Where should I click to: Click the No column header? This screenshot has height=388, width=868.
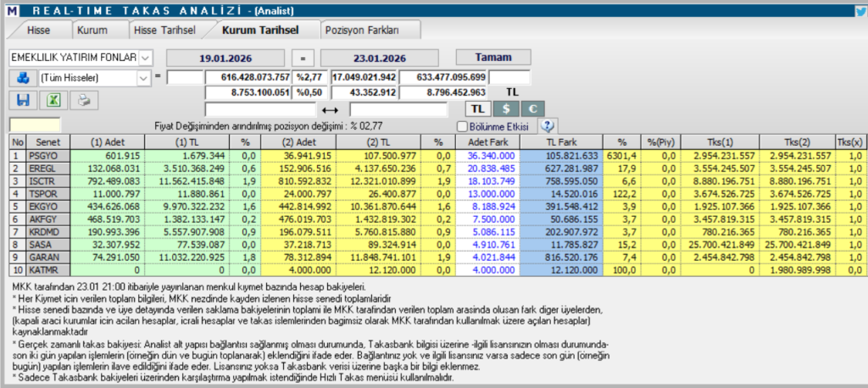19,142
